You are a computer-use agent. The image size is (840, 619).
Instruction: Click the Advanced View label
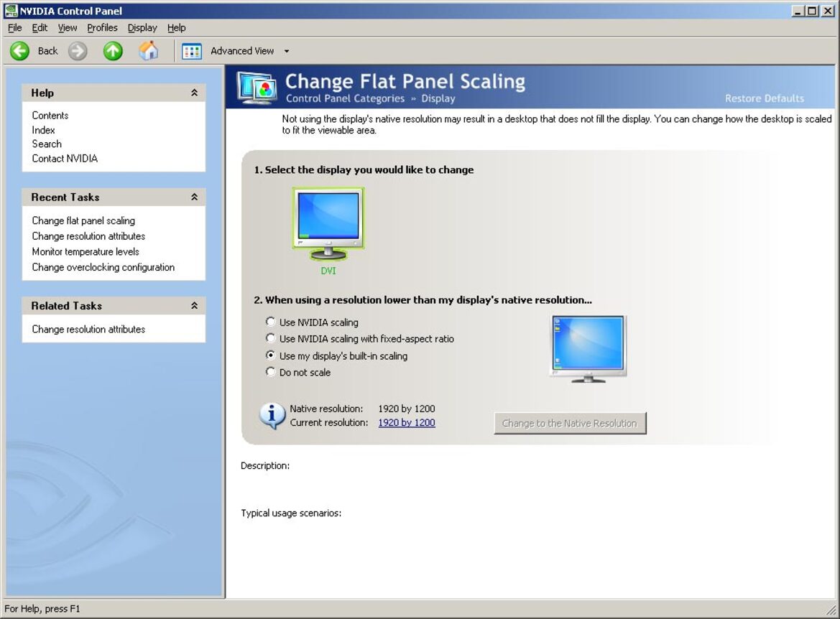click(x=242, y=51)
